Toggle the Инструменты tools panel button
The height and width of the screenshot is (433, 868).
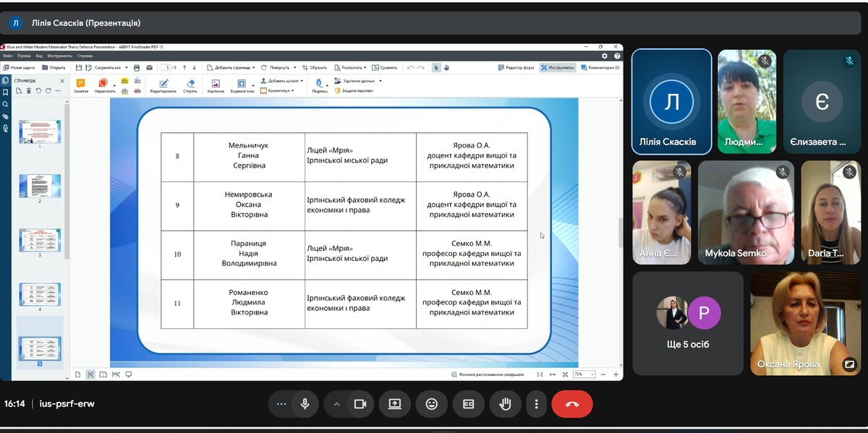[x=557, y=67]
